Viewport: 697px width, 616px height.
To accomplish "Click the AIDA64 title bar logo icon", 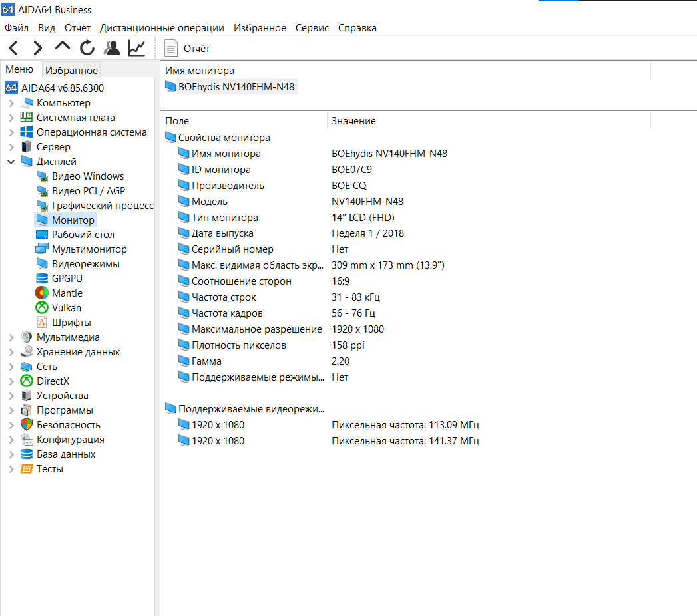I will coord(8,9).
